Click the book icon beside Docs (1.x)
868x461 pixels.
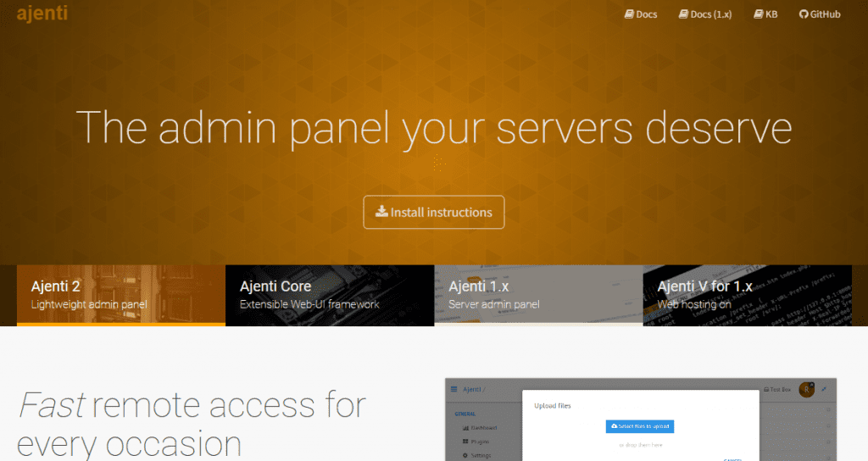683,14
